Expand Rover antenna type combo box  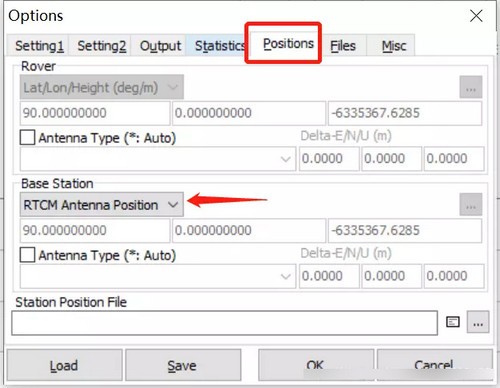(158, 159)
